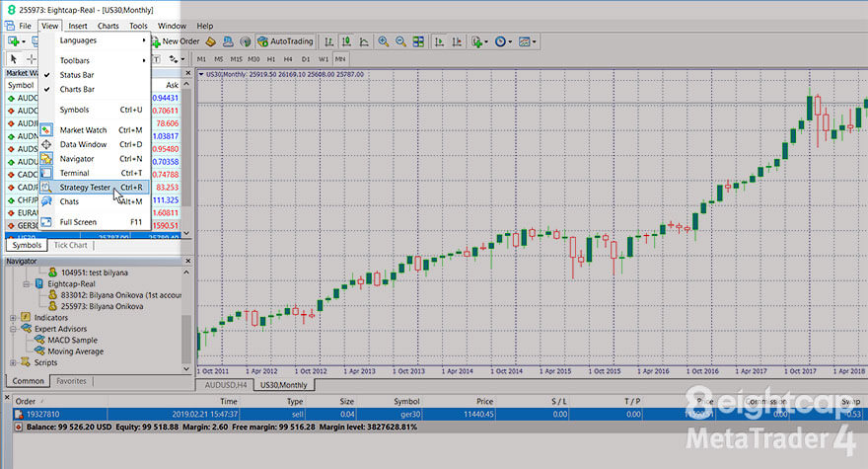
Task: Click the MetaEditor book icon
Action: point(210,41)
